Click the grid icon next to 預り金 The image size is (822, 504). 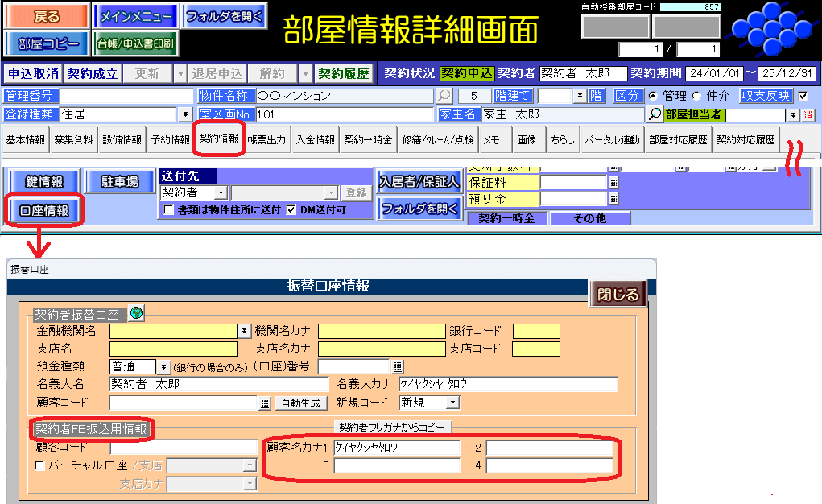(x=613, y=199)
